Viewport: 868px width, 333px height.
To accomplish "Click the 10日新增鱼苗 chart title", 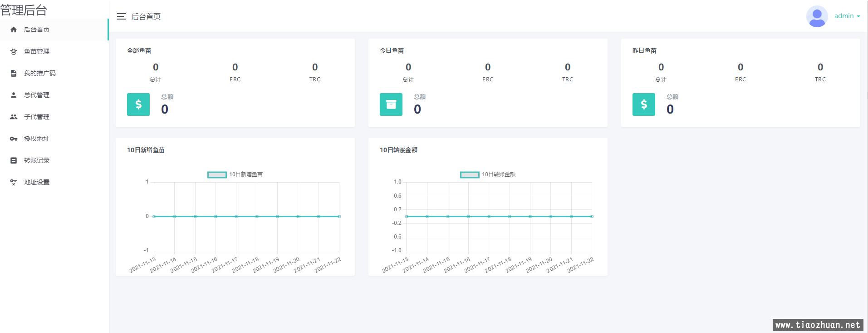I will (x=146, y=150).
